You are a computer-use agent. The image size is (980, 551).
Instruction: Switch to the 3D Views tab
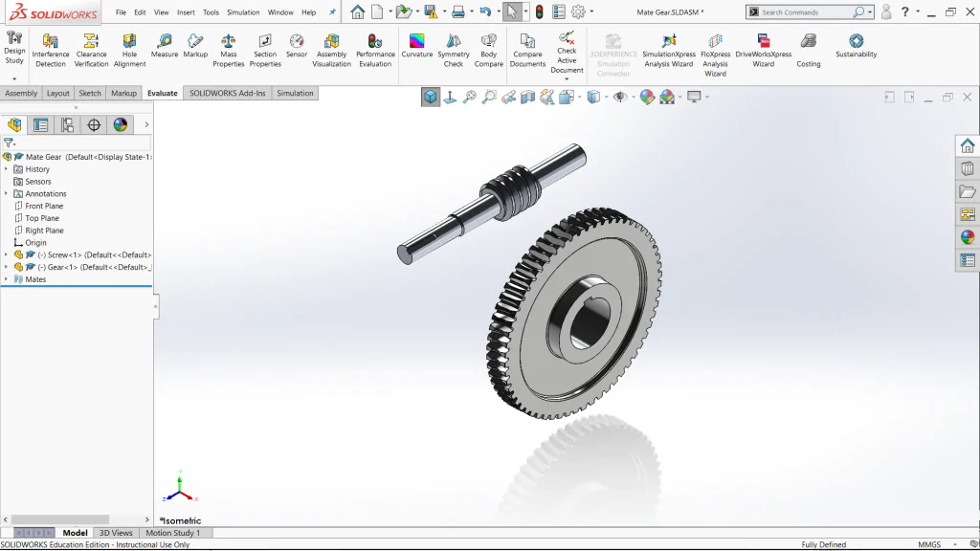(x=116, y=533)
